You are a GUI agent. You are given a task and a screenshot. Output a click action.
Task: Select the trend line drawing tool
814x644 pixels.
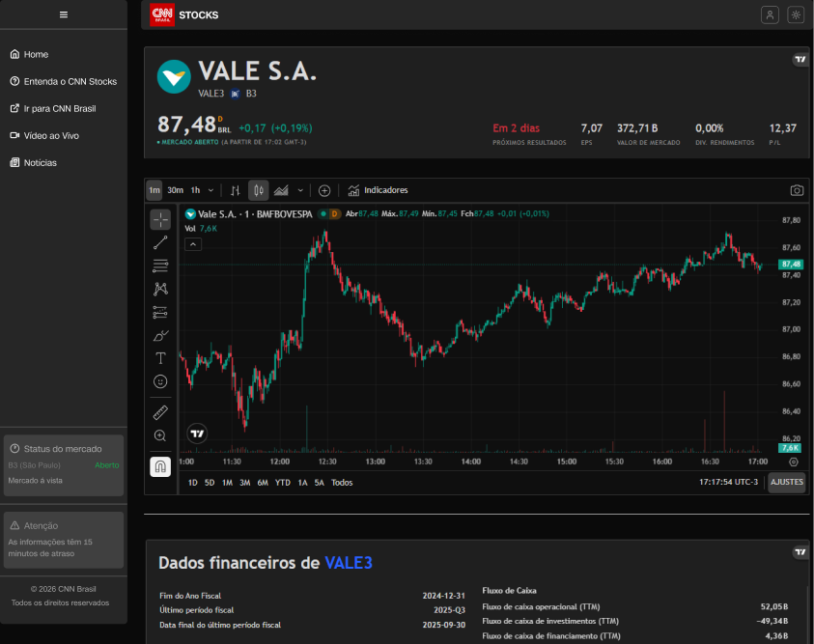[x=160, y=242]
